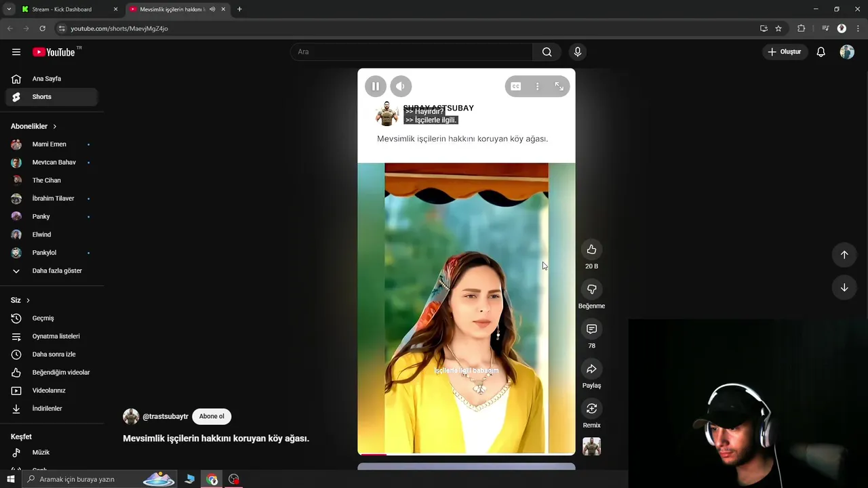Open Müzik under Keşfet
The image size is (868, 488).
[52, 453]
